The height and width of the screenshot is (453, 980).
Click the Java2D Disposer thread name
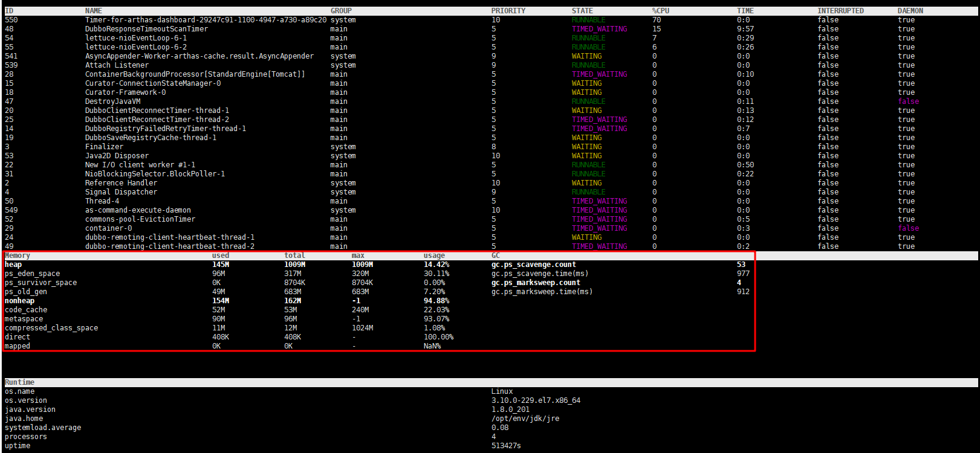pos(117,156)
